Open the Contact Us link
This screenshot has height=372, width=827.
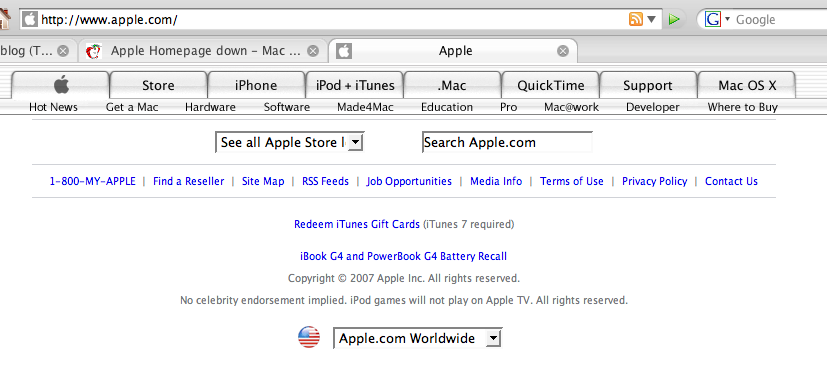point(732,181)
